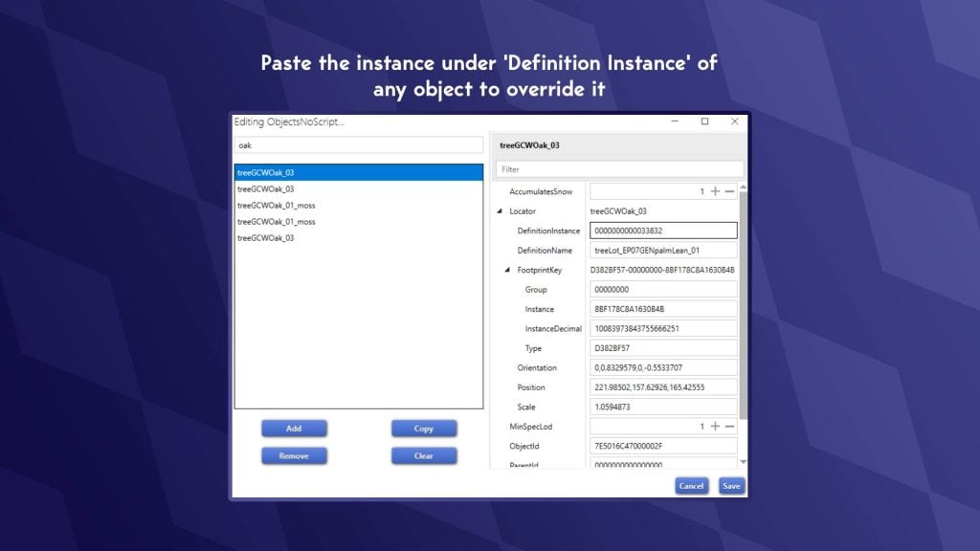Select the last treeGCWOak_03 list item
This screenshot has height=551, width=980.
(266, 238)
